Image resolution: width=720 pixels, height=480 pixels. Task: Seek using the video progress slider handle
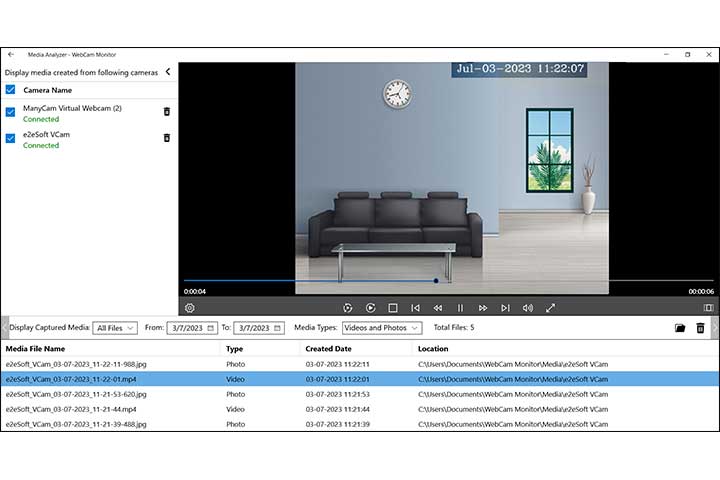pyautogui.click(x=436, y=280)
